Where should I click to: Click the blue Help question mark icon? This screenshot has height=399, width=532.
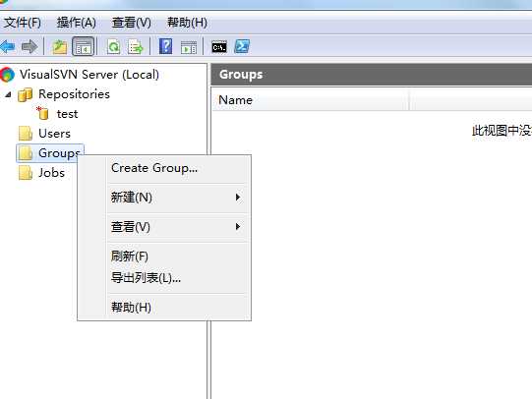pos(165,46)
